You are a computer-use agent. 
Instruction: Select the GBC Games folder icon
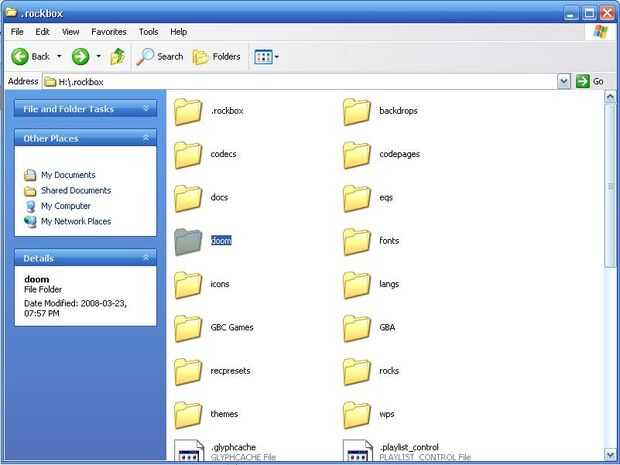click(x=188, y=328)
